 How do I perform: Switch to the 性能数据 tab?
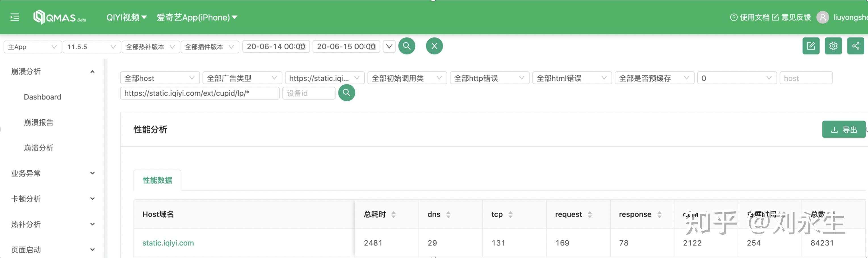click(157, 180)
